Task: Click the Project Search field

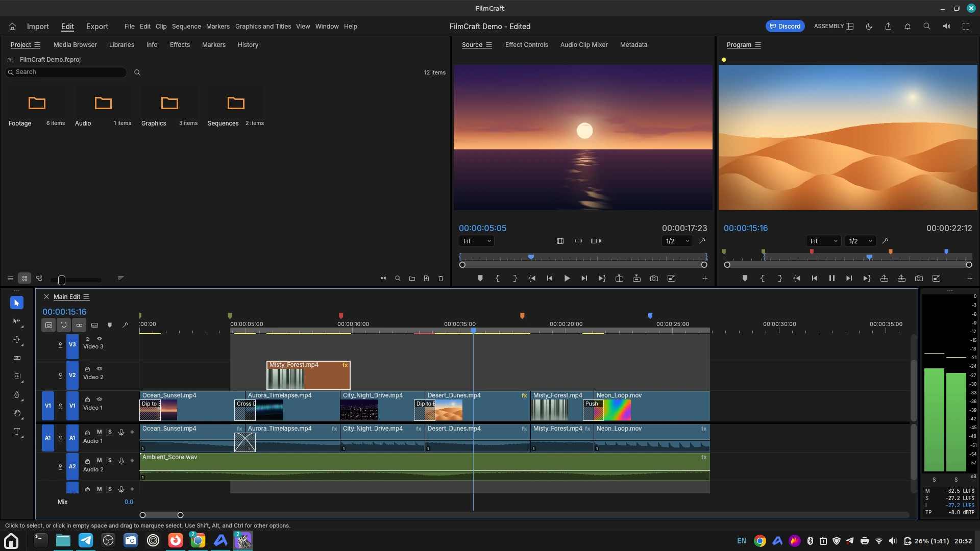Action: tap(66, 72)
